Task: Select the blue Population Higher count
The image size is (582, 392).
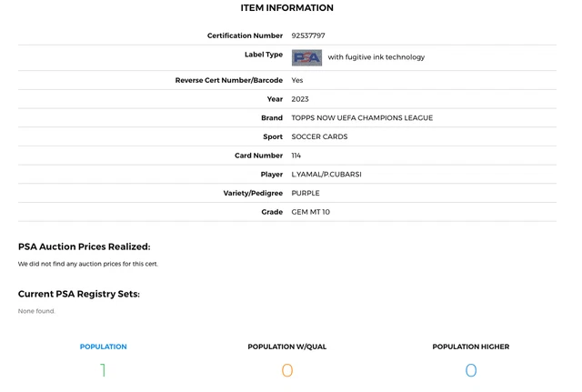Action: (x=471, y=370)
